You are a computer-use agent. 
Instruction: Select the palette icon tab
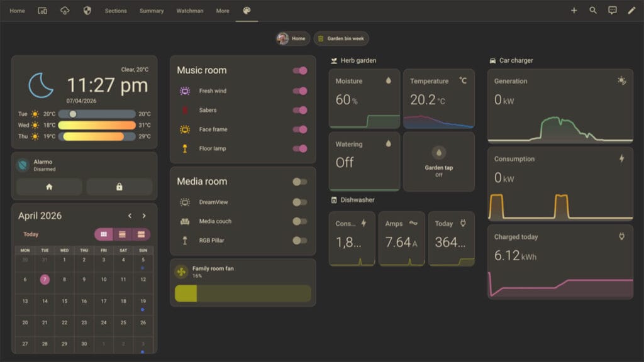click(247, 11)
